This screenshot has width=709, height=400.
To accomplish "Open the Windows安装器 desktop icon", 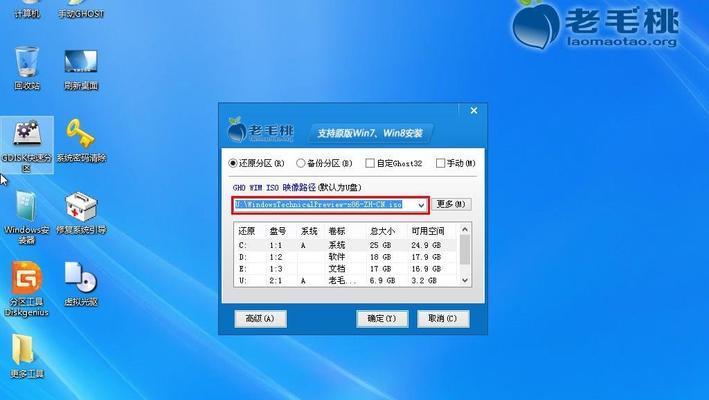I will click(x=27, y=217).
